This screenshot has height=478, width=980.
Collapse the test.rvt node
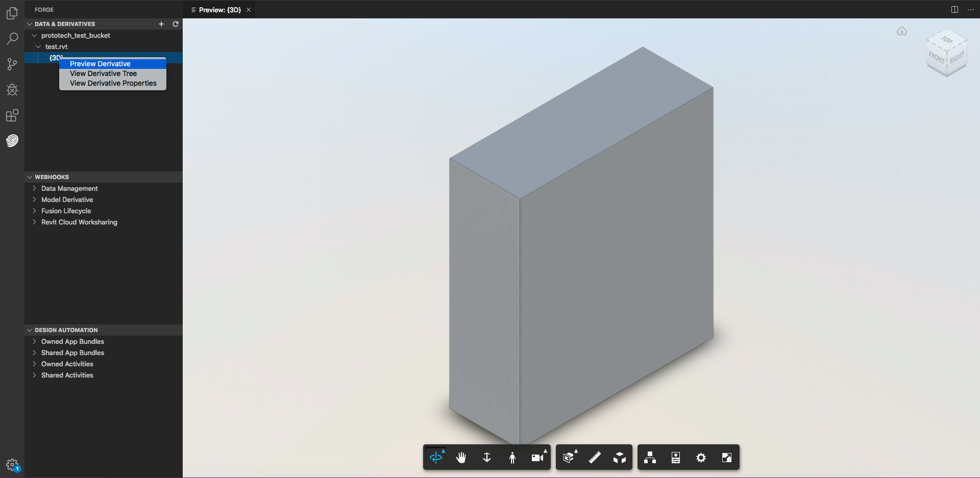click(x=38, y=46)
